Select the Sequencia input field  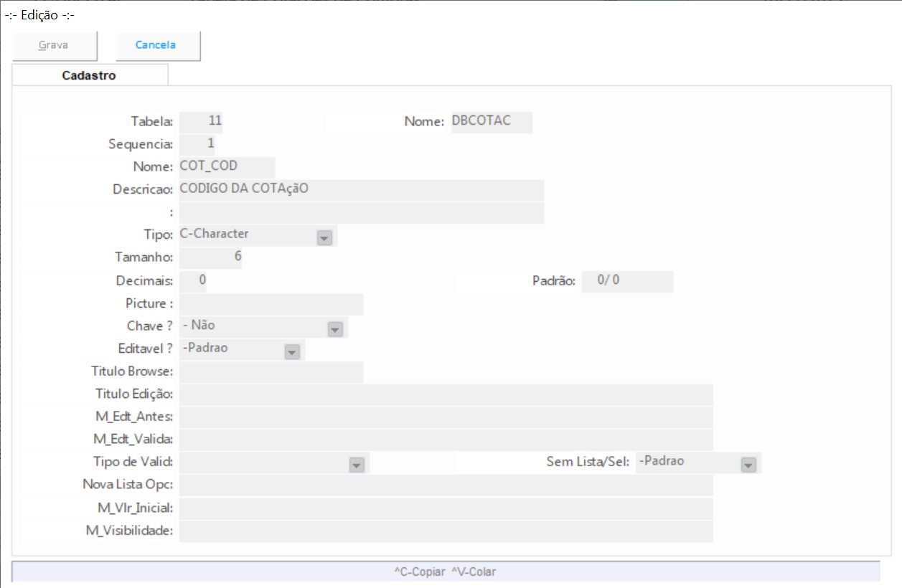pyautogui.click(x=197, y=144)
